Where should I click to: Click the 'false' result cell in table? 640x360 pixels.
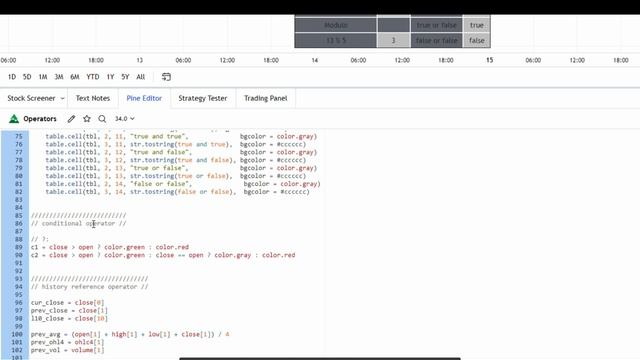[476, 40]
